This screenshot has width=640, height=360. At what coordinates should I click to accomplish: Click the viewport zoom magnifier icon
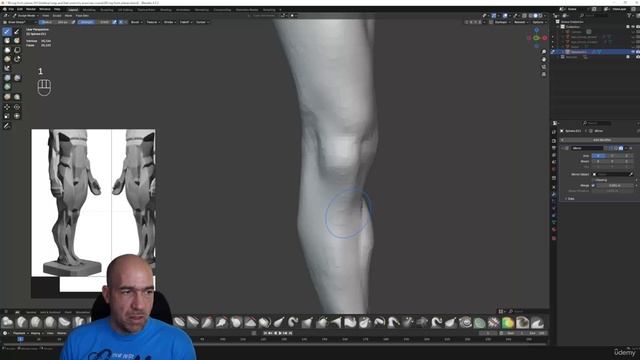(544, 52)
